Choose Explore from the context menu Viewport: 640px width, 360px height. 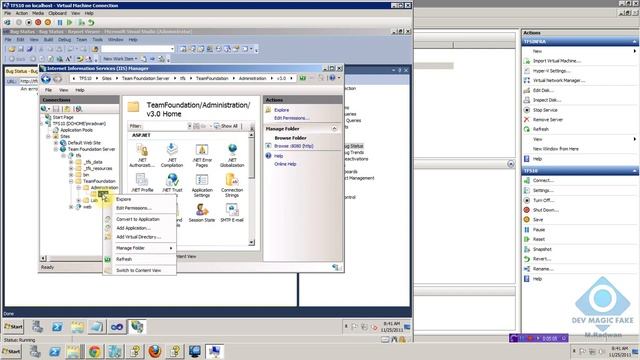click(x=140, y=199)
